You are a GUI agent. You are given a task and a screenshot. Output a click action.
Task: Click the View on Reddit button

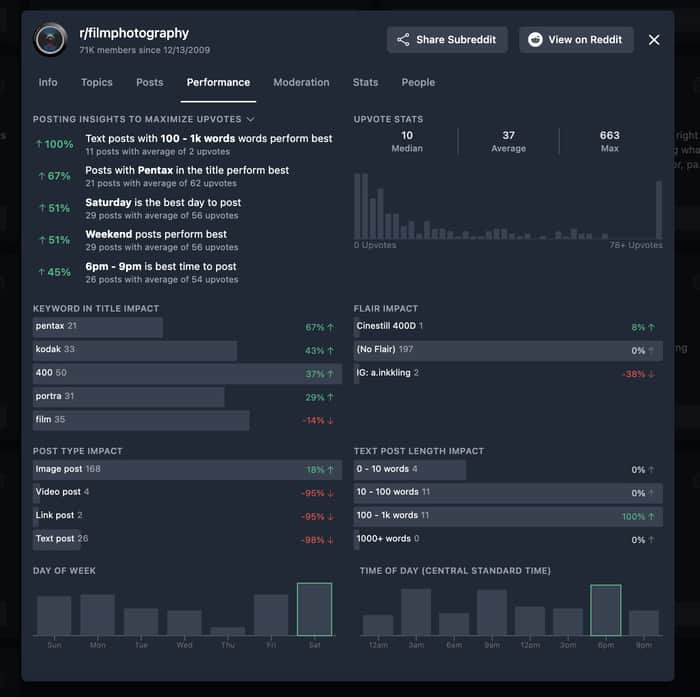point(576,40)
